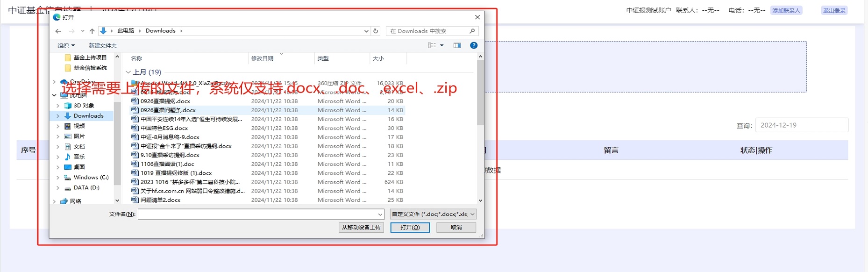
Task: Open the 音乐 music folder
Action: 79,157
